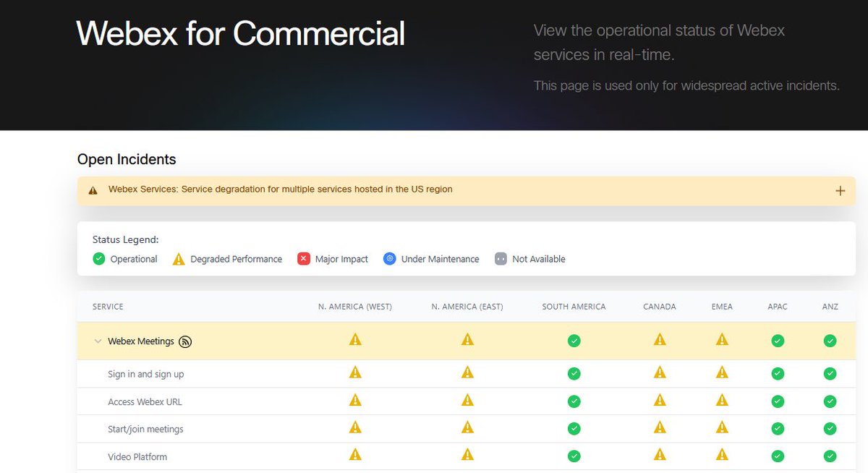Viewport: 868px width, 473px height.
Task: Collapse the Webex Meetings row chevron
Action: pos(98,341)
